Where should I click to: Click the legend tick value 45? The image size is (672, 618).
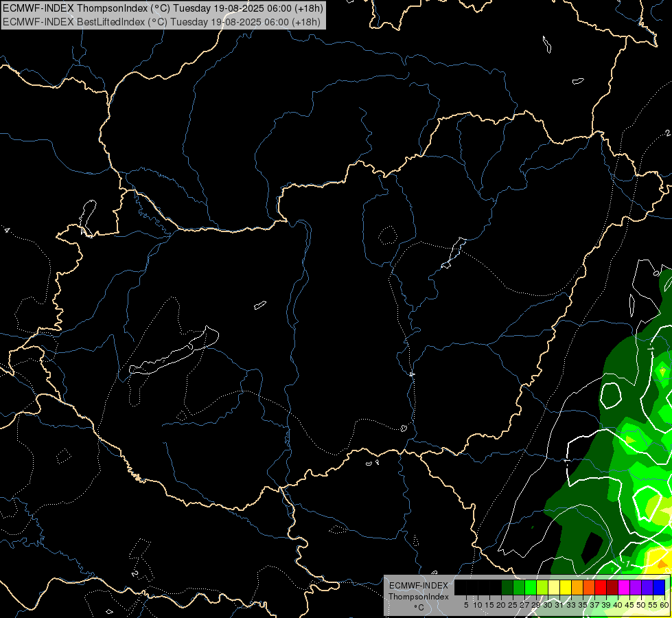pos(629,605)
